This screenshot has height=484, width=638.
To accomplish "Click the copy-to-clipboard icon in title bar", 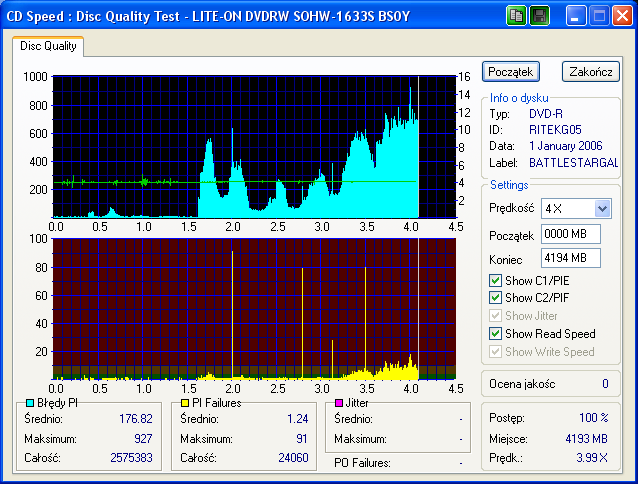I will point(516,16).
